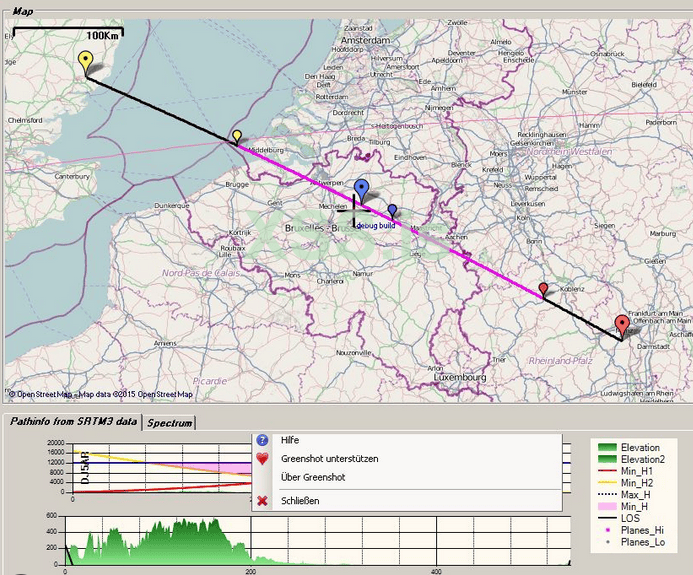The width and height of the screenshot is (693, 575).
Task: Click the green Elevation legend swatch
Action: click(x=607, y=447)
